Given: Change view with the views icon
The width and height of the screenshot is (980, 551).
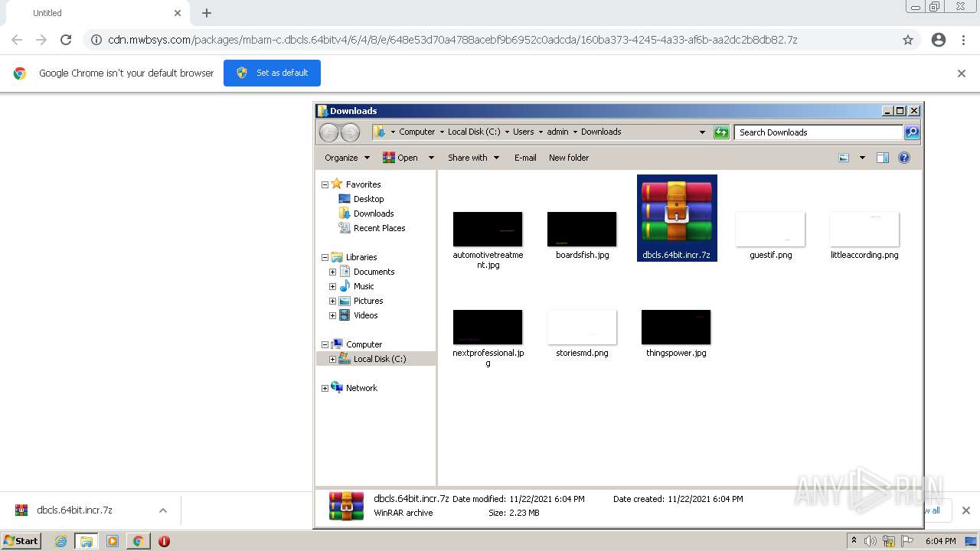Looking at the screenshot, I should click(x=844, y=158).
